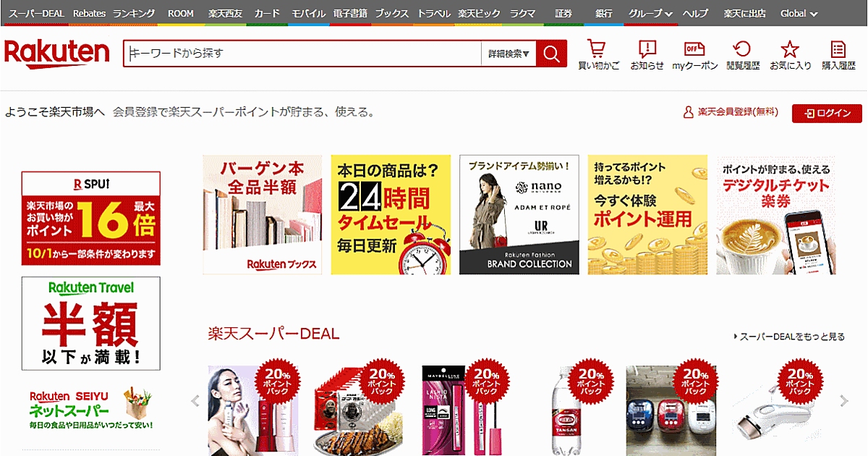Image resolution: width=868 pixels, height=456 pixels.
Task: Expand the Global dropdown in top bar
Action: pyautogui.click(x=799, y=14)
